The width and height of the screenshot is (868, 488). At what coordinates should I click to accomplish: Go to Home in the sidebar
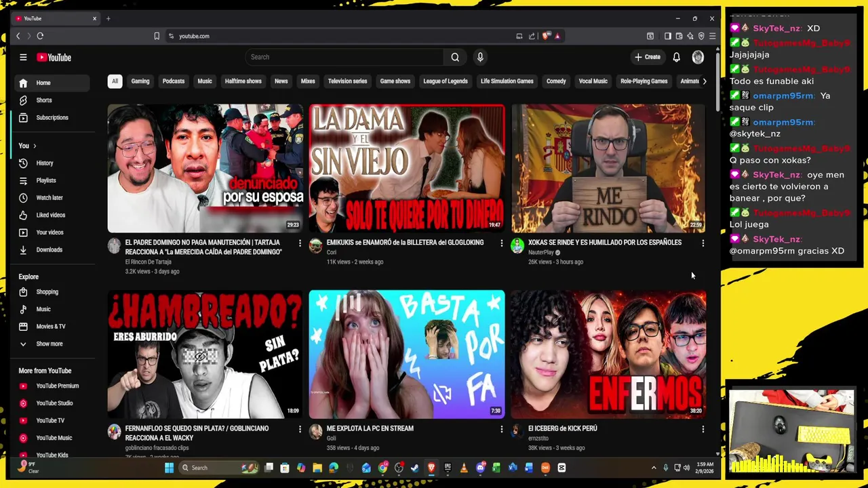pyautogui.click(x=52, y=83)
